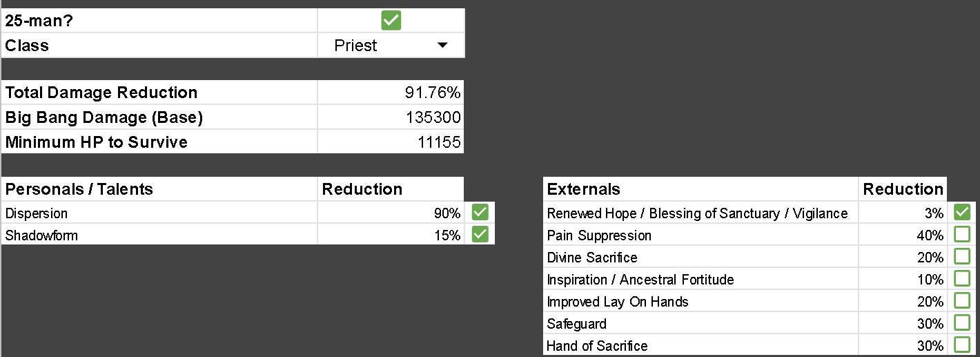Image resolution: width=980 pixels, height=357 pixels.
Task: Disable the Dispersion checkbox
Action: coord(480,213)
